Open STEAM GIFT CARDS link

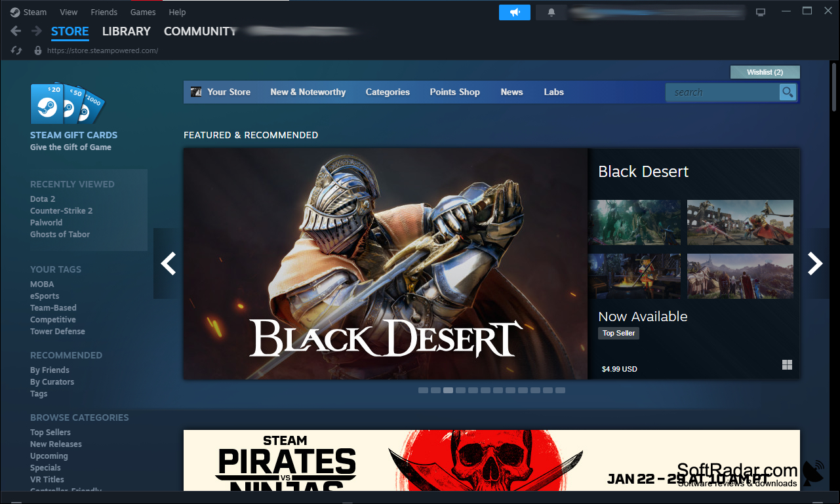pos(73,135)
